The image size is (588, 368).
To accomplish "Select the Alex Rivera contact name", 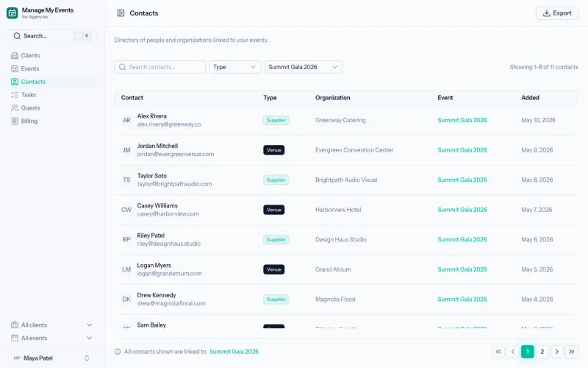I will 152,116.
